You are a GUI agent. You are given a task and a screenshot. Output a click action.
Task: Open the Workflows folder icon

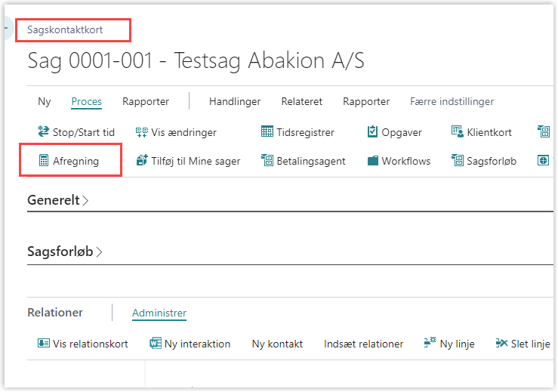click(372, 161)
